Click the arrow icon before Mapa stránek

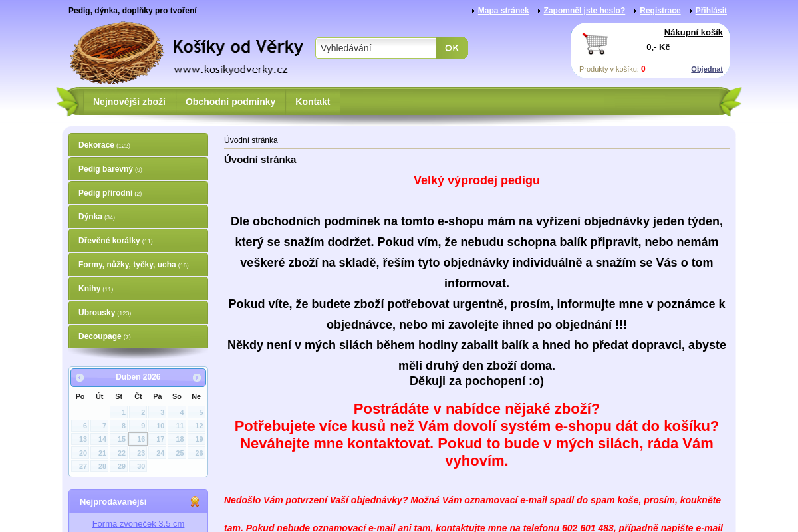coord(472,11)
